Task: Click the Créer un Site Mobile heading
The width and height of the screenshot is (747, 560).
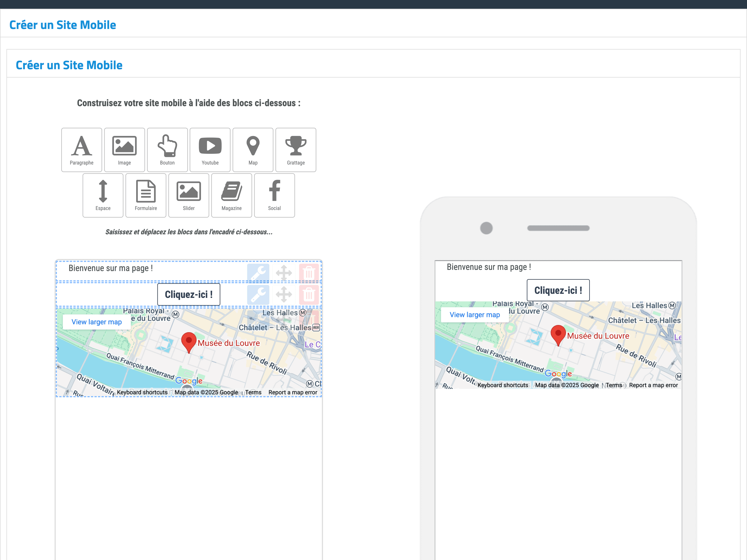Action: 63,25
